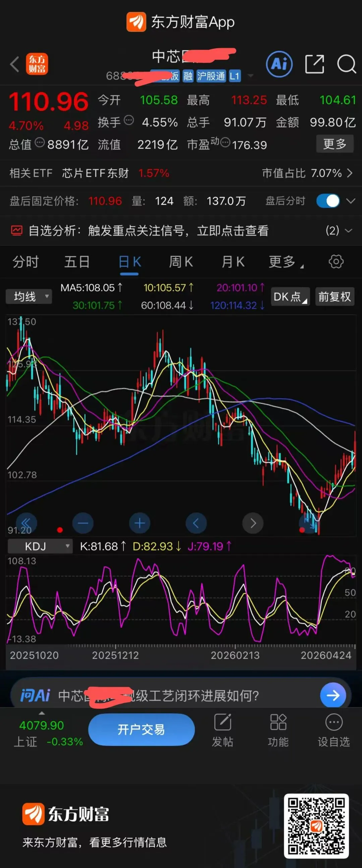Viewport: 362px width, 868px height.
Task: Open the 均线 indicator dropdown
Action: [x=29, y=296]
